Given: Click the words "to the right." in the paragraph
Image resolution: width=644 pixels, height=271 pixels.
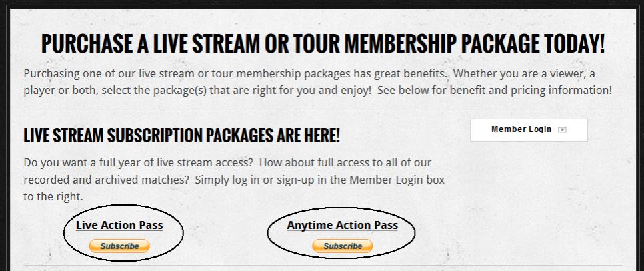Looking at the screenshot, I should point(53,197).
